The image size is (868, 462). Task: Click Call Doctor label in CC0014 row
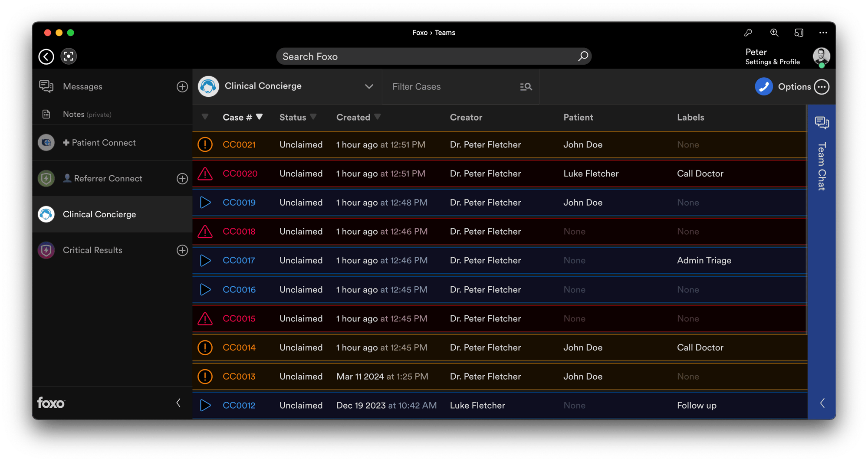(x=700, y=347)
